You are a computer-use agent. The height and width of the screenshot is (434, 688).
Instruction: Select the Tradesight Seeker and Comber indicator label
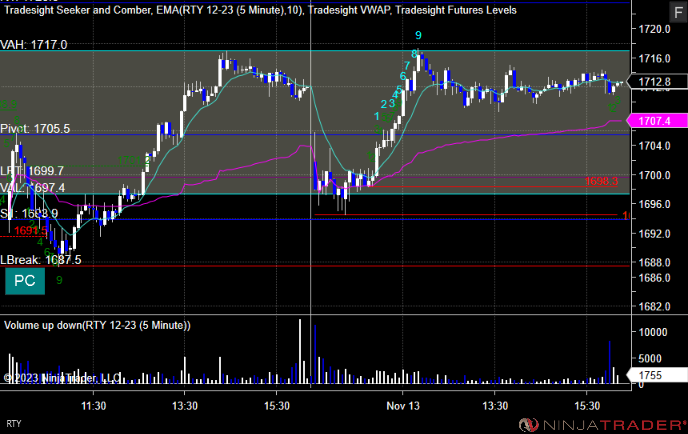[77, 10]
